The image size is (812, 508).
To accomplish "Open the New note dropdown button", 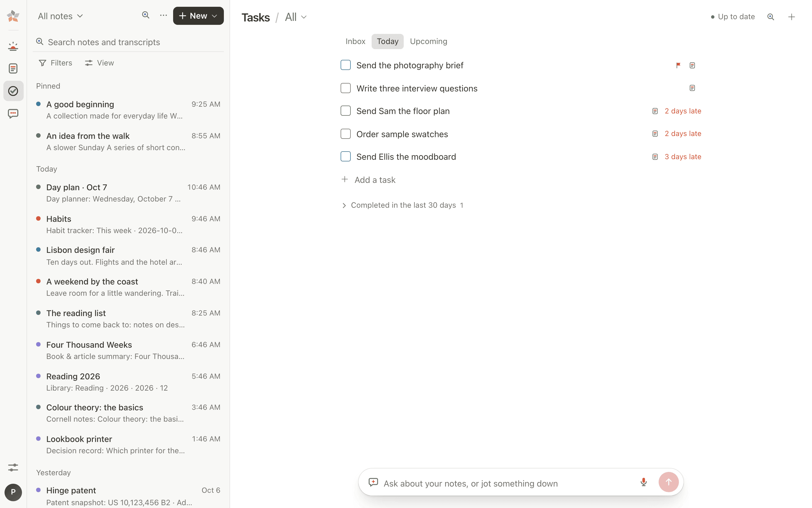I will coord(198,16).
